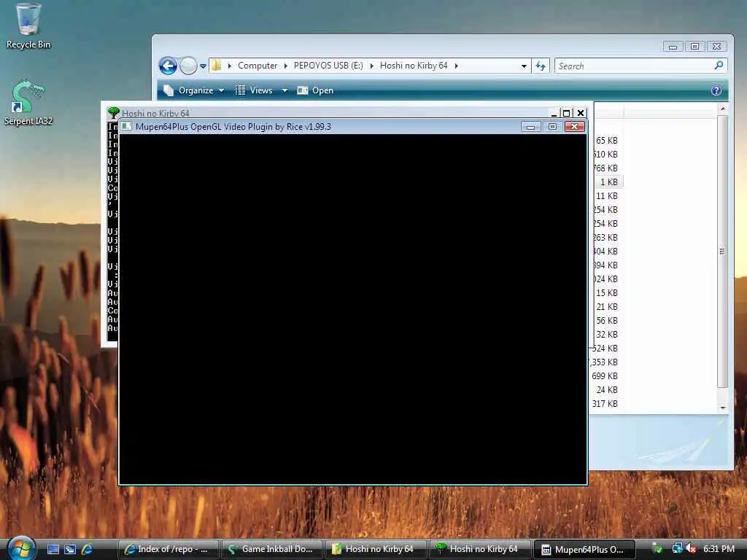Select the file row sized 21 KB

[607, 307]
